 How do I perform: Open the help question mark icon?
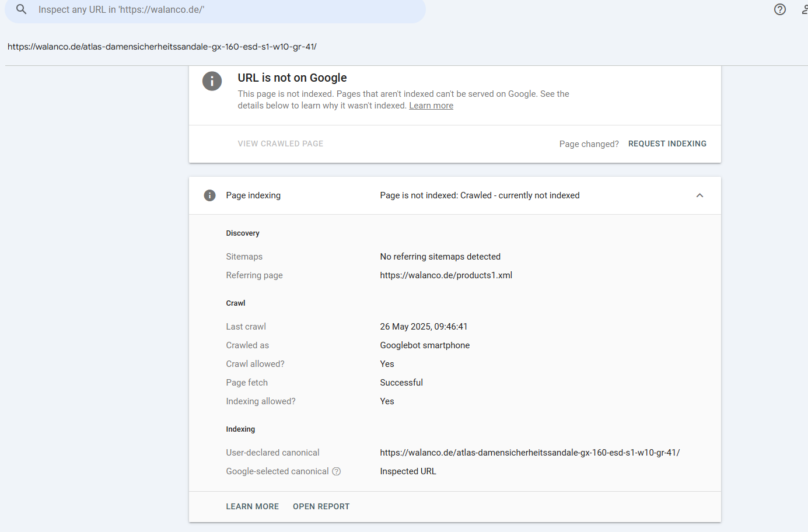(780, 9)
